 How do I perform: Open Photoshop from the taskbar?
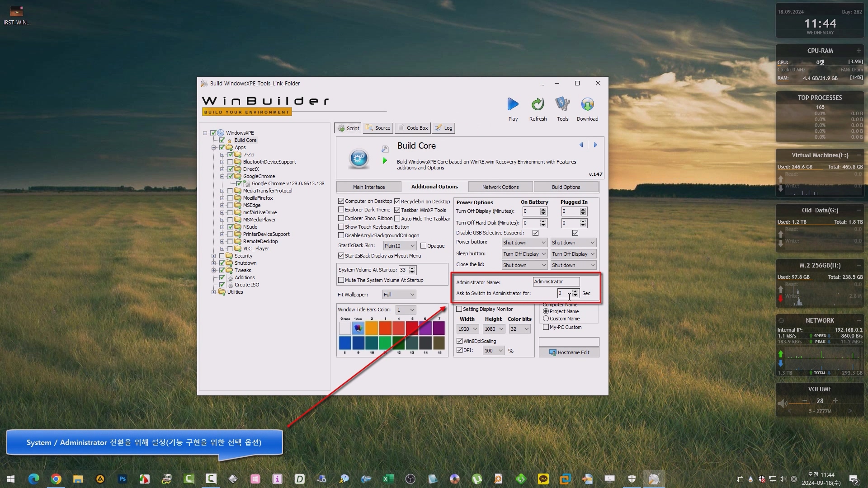pyautogui.click(x=122, y=479)
